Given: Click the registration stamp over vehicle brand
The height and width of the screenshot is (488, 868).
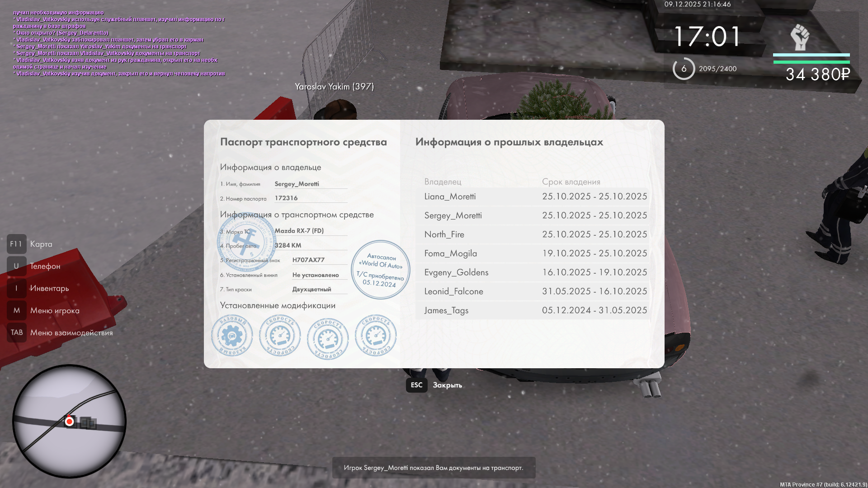Looking at the screenshot, I should click(x=246, y=242).
